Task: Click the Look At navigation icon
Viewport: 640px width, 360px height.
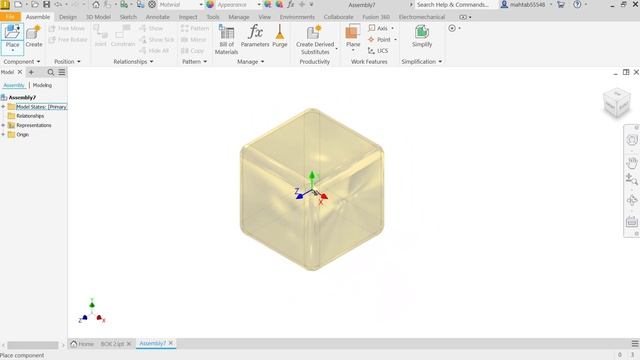Action: [632, 221]
